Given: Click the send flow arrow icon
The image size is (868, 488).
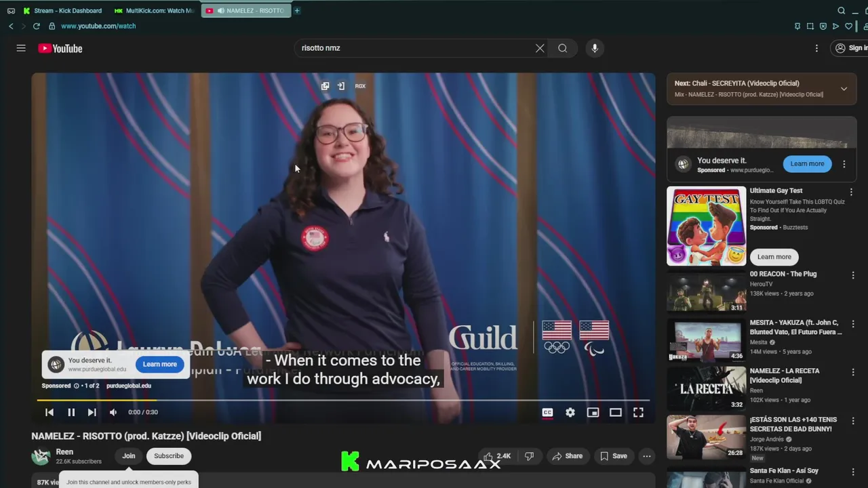Looking at the screenshot, I should coord(835,26).
